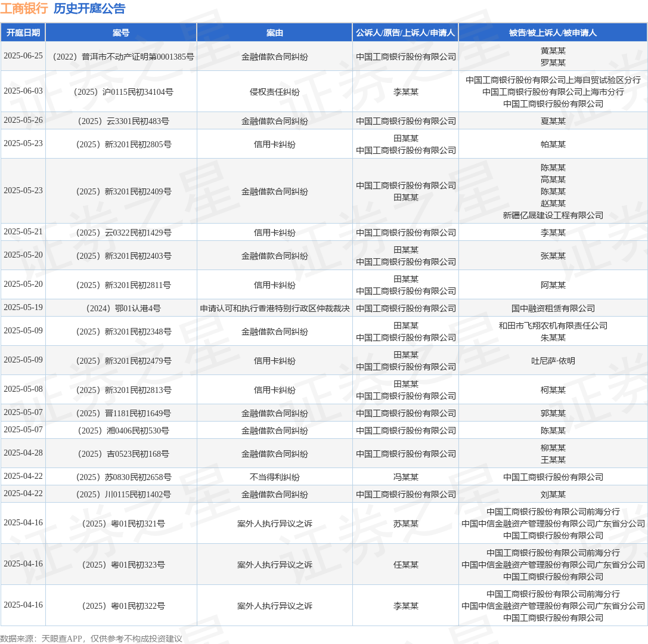Select case number 云0322民初1429号

click(x=123, y=233)
